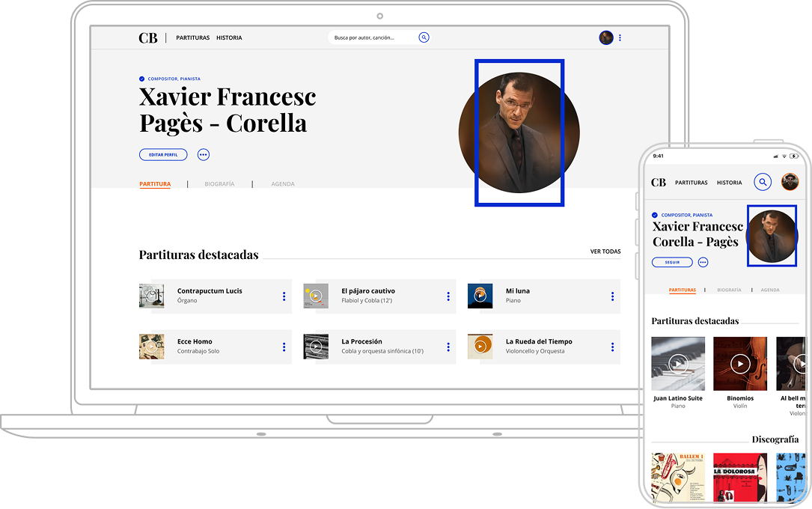The width and height of the screenshot is (812, 509).
Task: Play Binomios violin piece on the phone
Action: tap(740, 364)
